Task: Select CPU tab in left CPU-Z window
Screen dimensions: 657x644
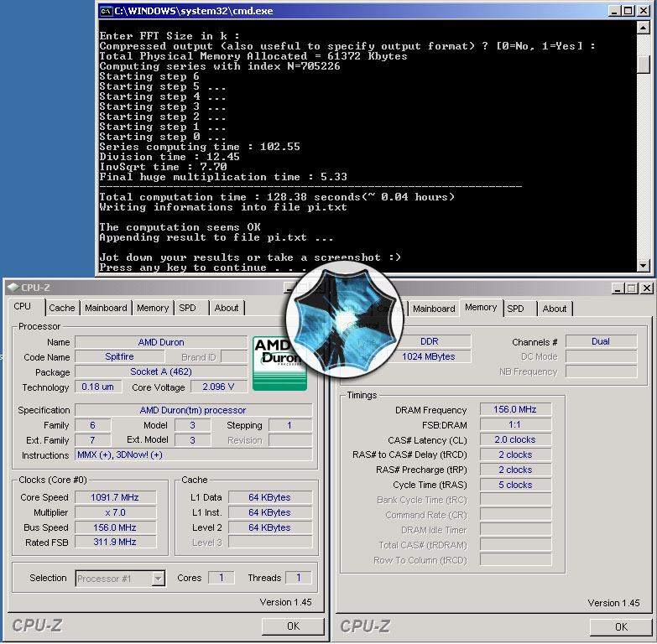Action: [22, 307]
